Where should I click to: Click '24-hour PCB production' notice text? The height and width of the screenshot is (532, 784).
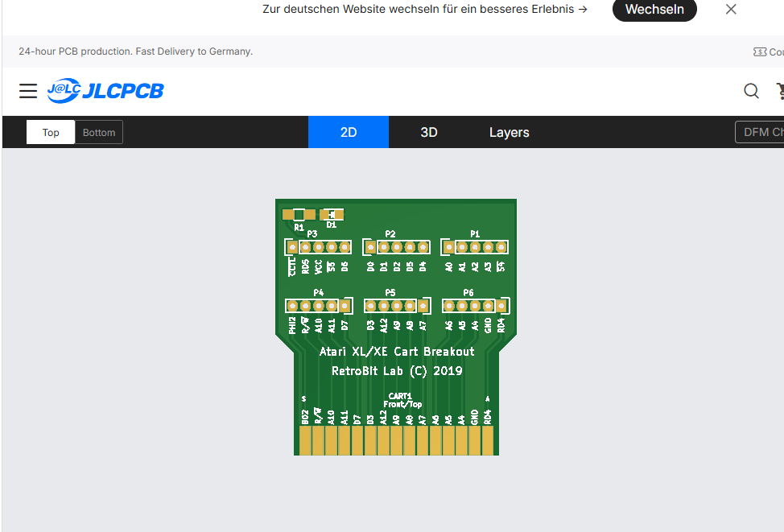[135, 52]
